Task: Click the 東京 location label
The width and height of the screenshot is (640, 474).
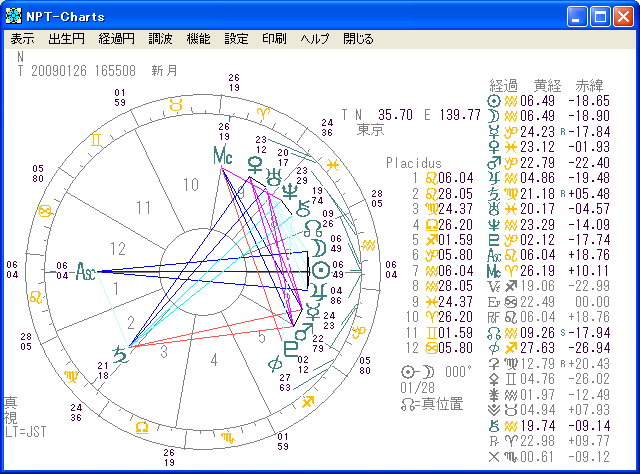Action: pos(371,130)
